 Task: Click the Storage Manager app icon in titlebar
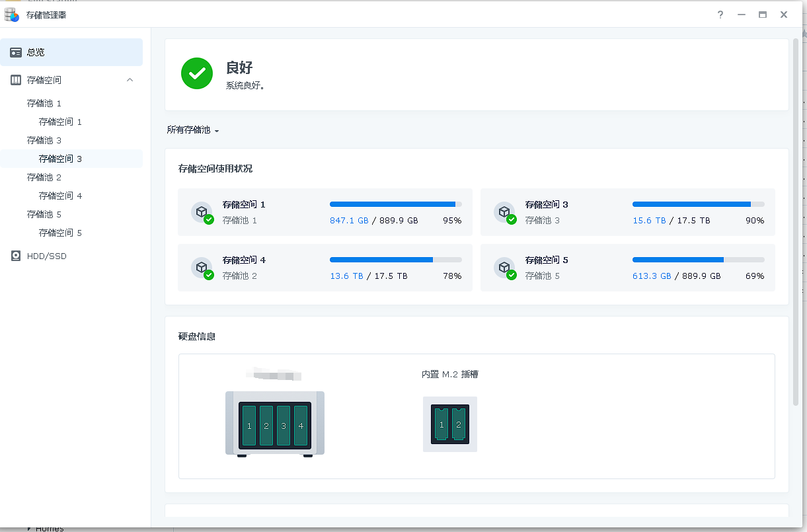[x=11, y=14]
